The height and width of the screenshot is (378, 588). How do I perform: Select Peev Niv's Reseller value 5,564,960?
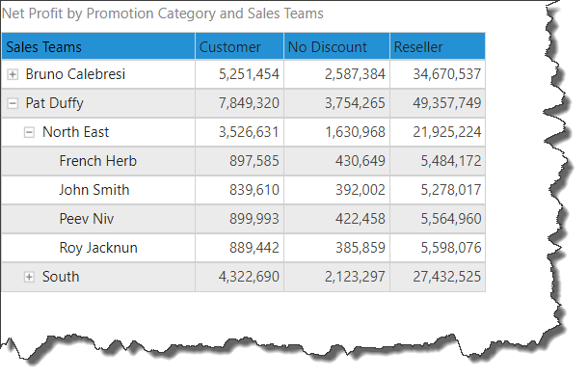pos(451,219)
